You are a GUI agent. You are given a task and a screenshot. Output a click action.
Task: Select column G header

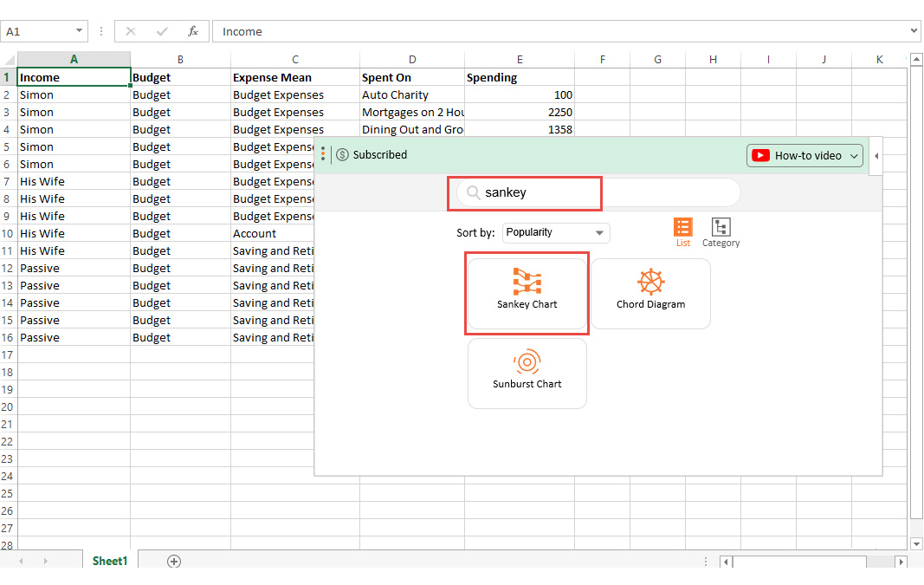[x=657, y=59]
